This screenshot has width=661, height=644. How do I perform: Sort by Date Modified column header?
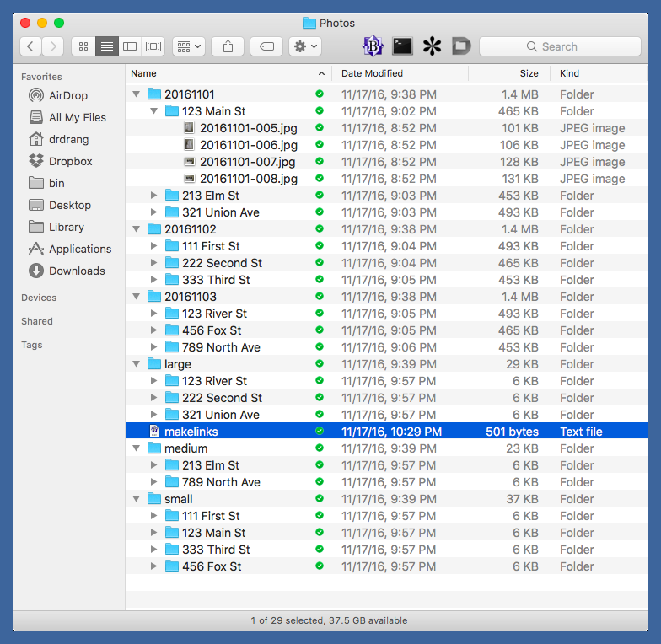[372, 73]
